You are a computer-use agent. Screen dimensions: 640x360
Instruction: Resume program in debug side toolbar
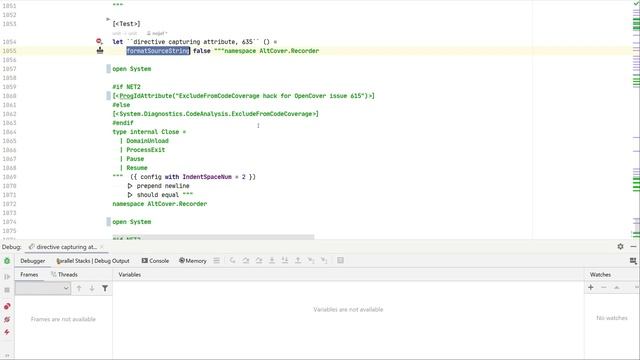7,277
